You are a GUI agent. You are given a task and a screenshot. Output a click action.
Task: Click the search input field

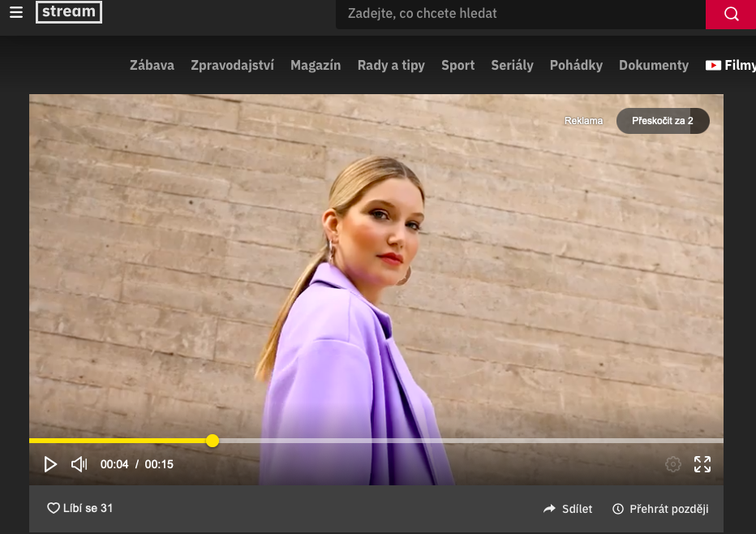(519, 14)
